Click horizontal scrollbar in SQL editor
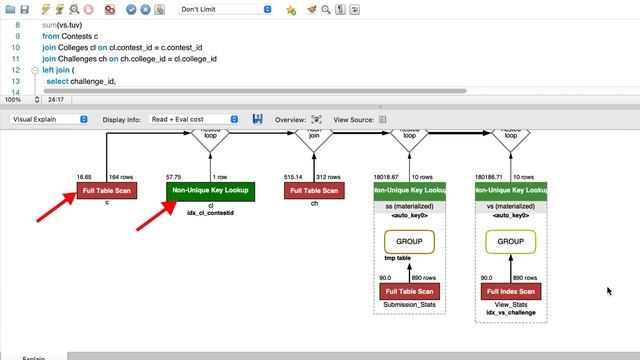Screen dimensions: 640x360 tap(255, 91)
